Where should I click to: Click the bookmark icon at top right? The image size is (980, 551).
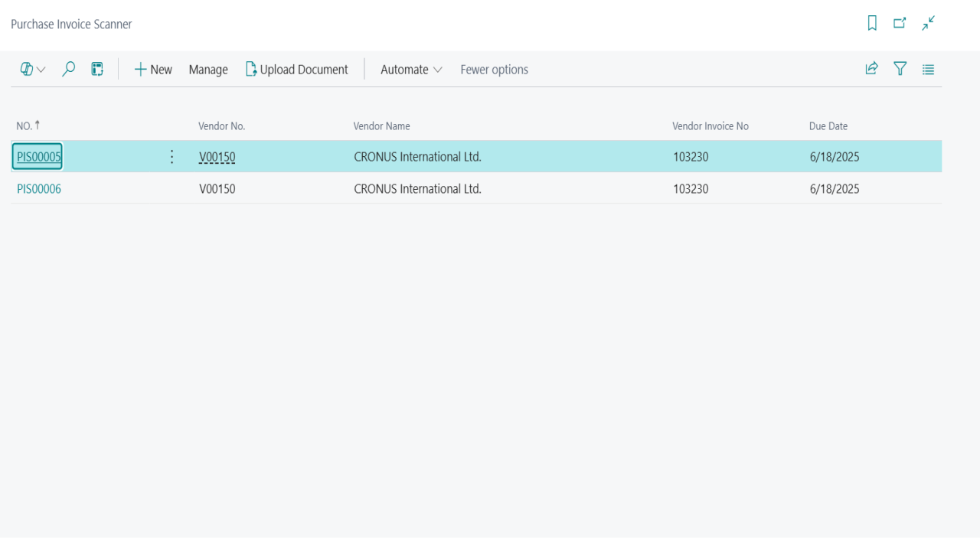(x=872, y=24)
